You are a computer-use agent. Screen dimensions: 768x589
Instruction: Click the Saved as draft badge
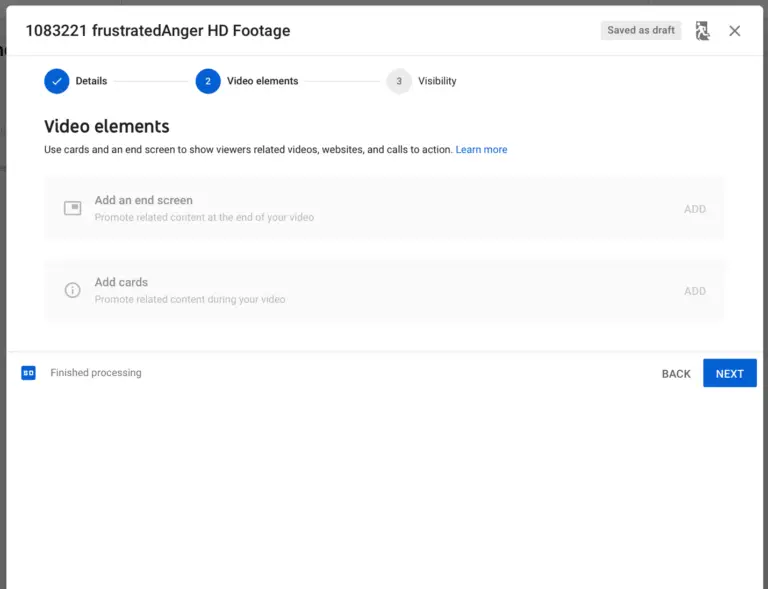[x=641, y=30]
